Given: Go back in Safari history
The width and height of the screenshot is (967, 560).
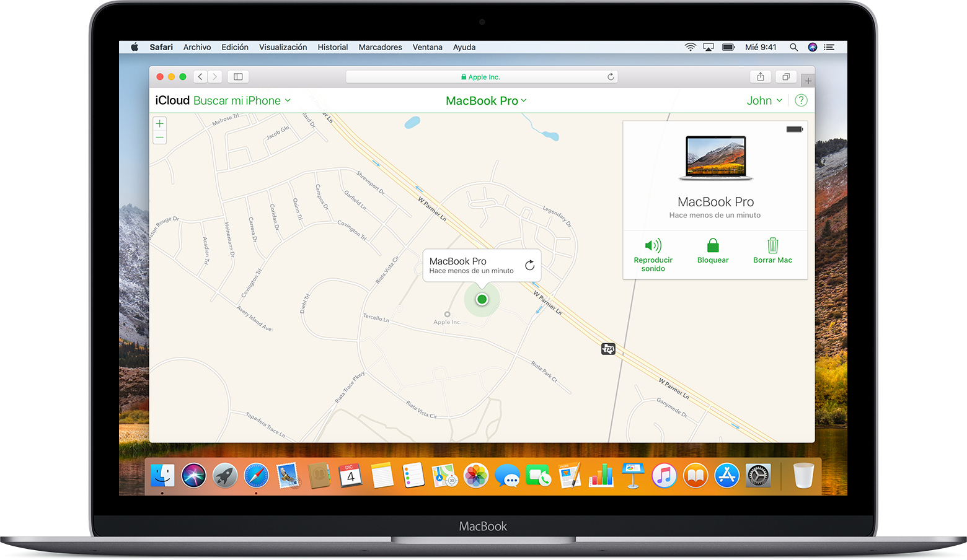Looking at the screenshot, I should pyautogui.click(x=200, y=77).
